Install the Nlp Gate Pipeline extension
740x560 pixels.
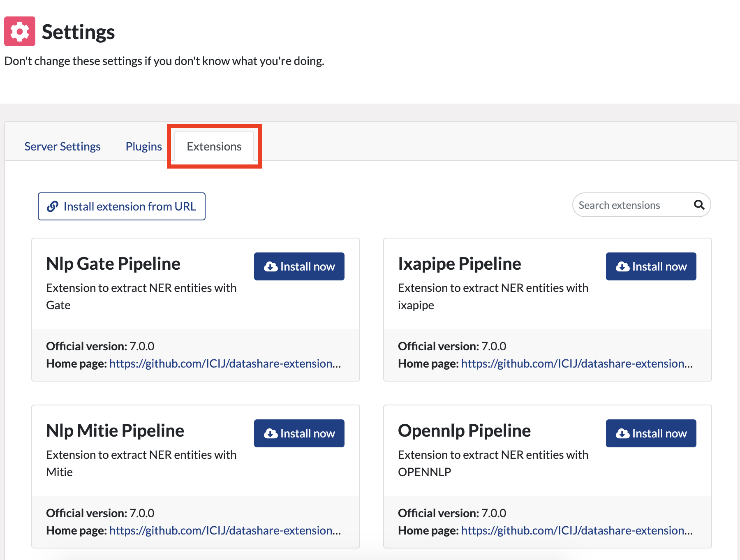(x=299, y=266)
